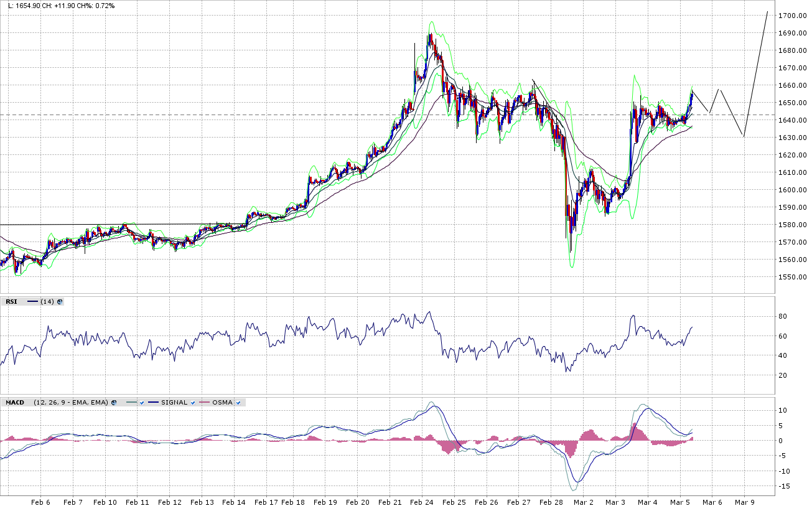This screenshot has width=812, height=511.
Task: Click the Feb 24 date on time axis
Action: (421, 502)
